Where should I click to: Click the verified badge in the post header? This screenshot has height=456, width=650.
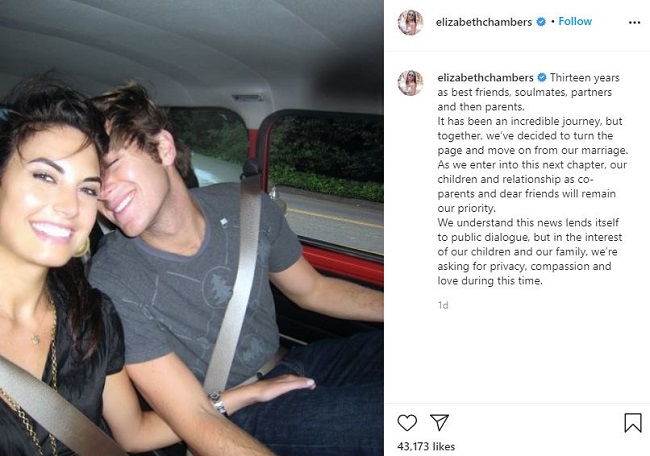541,22
